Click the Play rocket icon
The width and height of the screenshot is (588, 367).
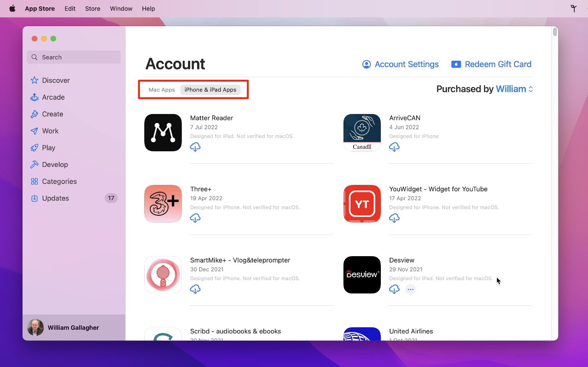(x=34, y=148)
